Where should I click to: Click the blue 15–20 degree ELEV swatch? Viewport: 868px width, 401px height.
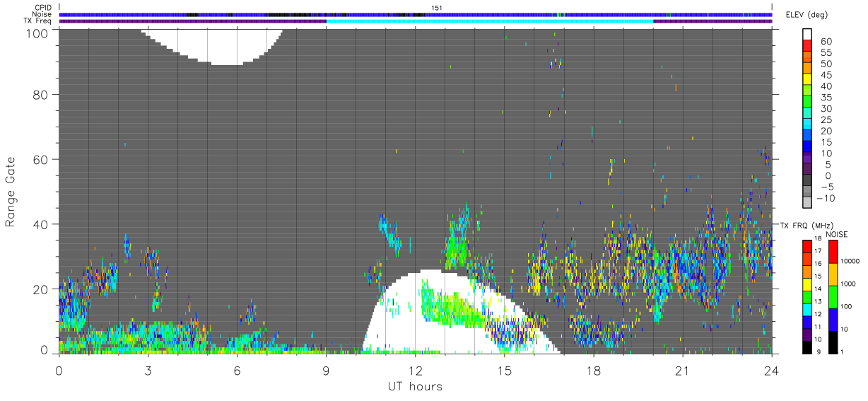click(x=807, y=136)
